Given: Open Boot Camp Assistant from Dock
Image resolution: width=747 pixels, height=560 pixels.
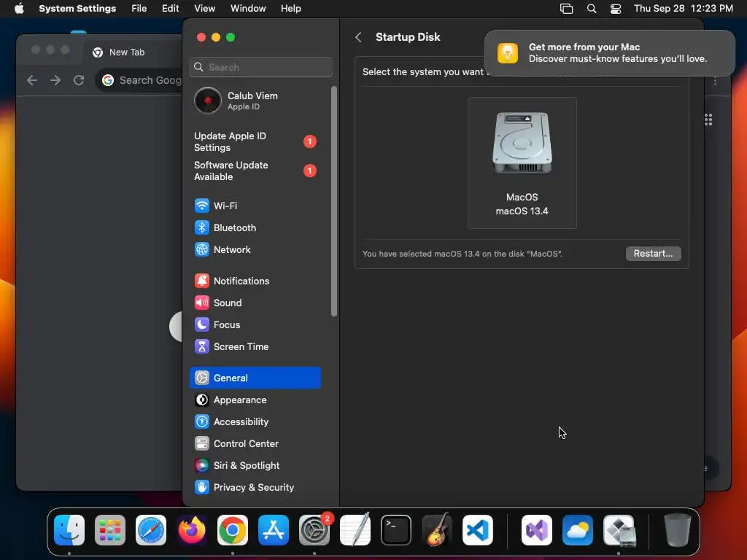Looking at the screenshot, I should pyautogui.click(x=619, y=530).
